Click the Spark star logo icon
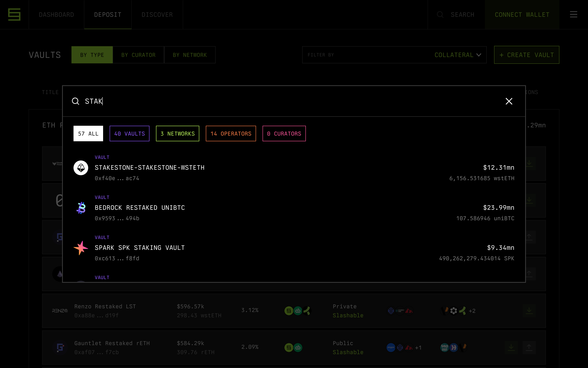Viewport: 588px width, 368px height. pos(81,248)
